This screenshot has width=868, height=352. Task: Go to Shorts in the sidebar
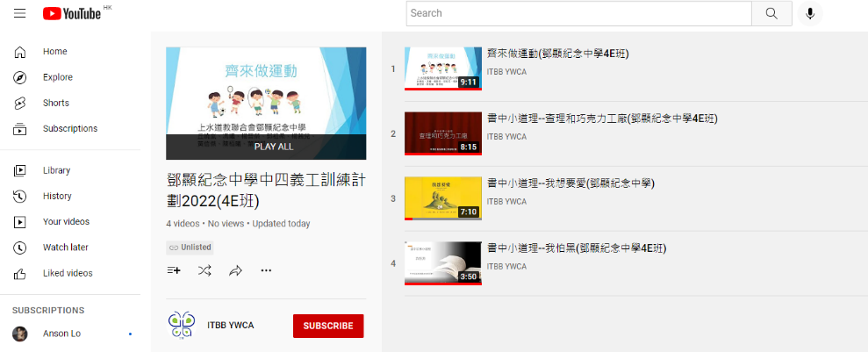56,103
